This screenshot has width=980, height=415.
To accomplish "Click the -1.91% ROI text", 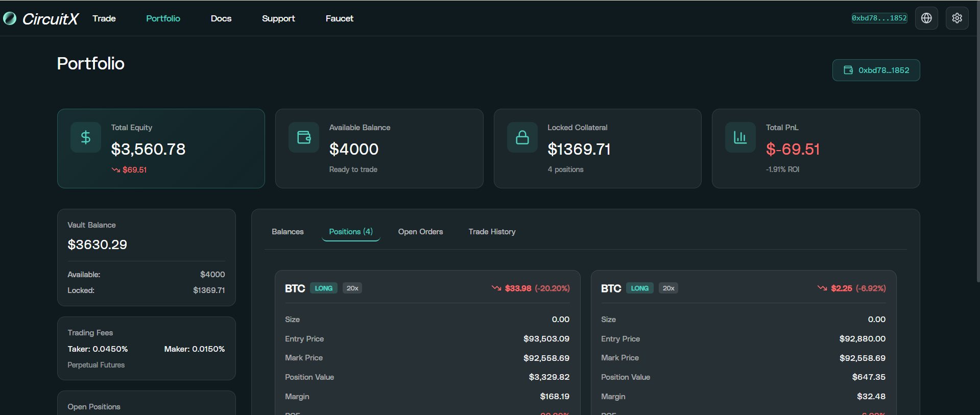I will (783, 169).
